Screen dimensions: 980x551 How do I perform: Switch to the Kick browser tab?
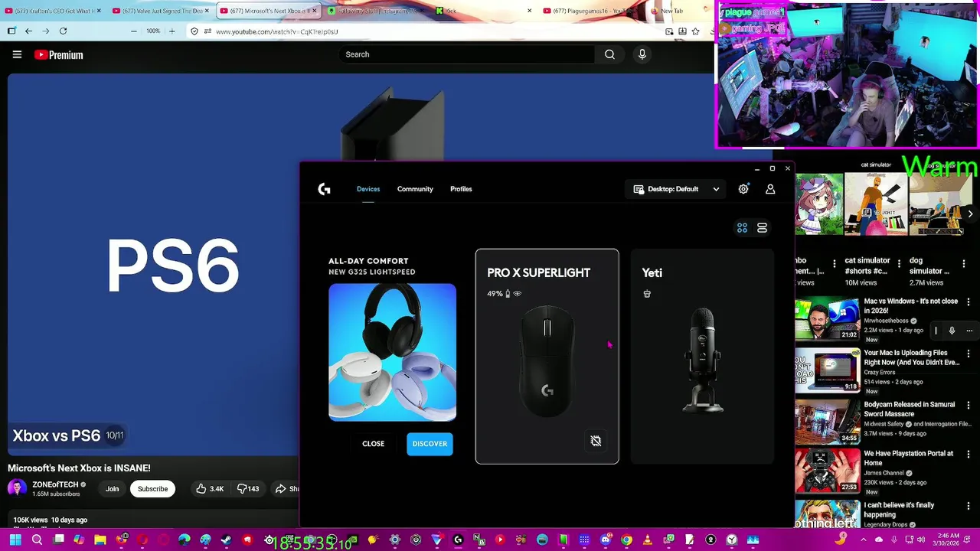coord(483,11)
